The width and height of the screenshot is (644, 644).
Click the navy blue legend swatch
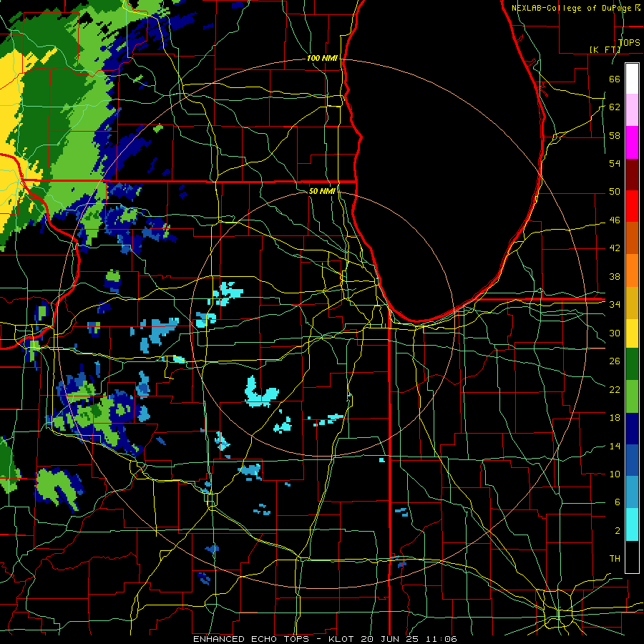pos(632,429)
